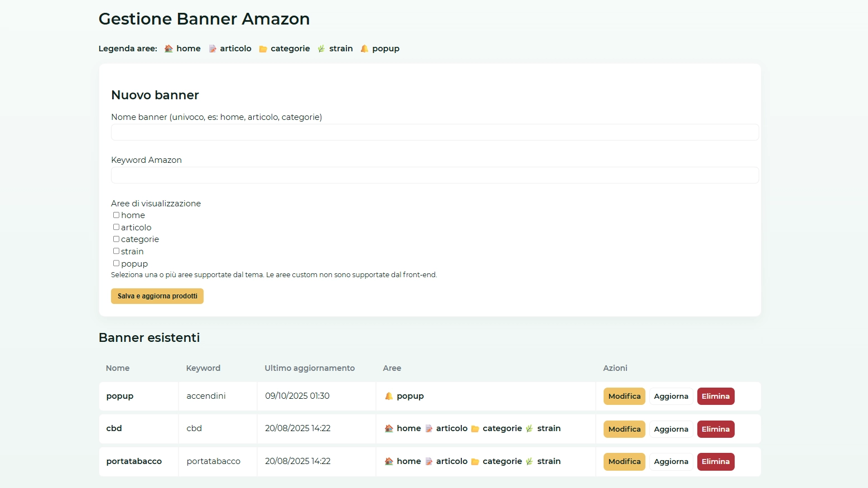868x488 pixels.
Task: Click the popup bell icon in legend
Action: point(364,49)
